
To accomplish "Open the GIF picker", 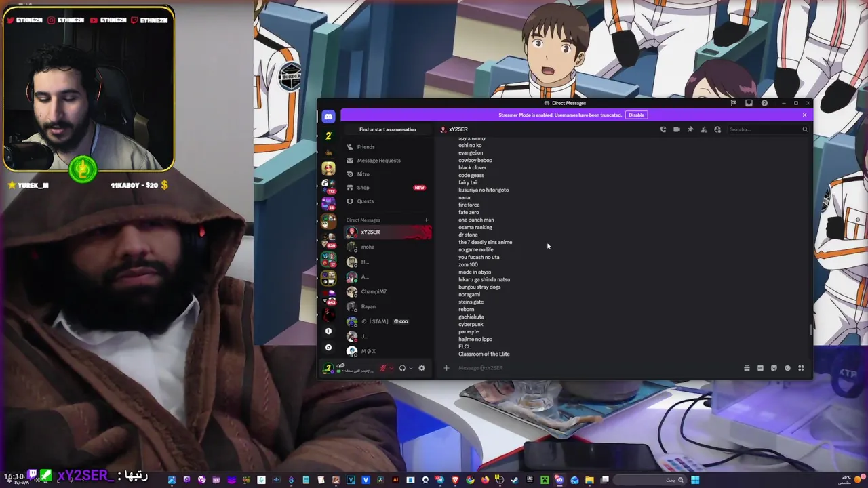I will click(x=760, y=368).
